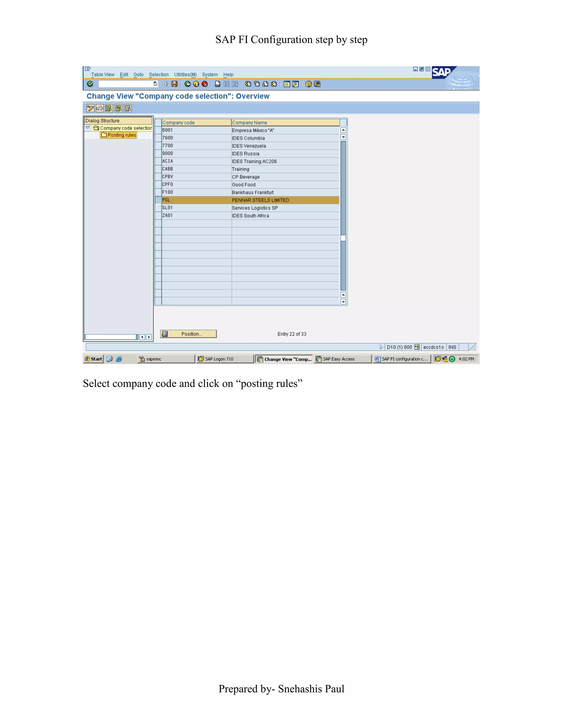Collapse the command field arrow
563x728 pixels.
click(x=165, y=84)
